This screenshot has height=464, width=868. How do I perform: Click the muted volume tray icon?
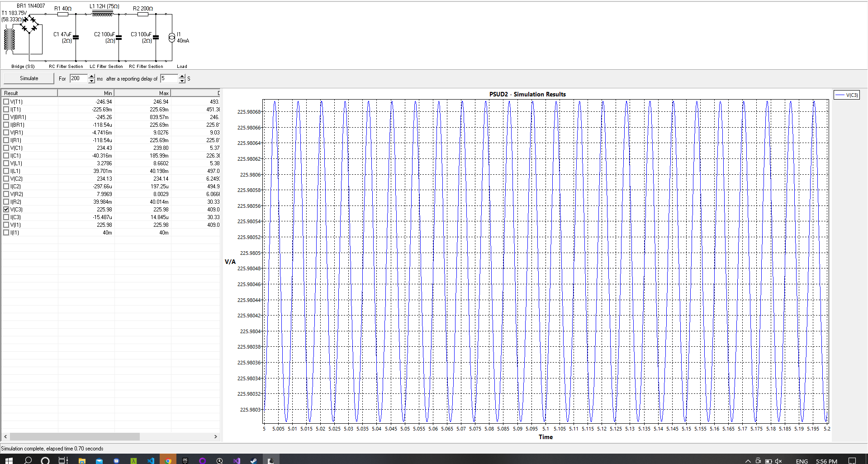coord(778,461)
